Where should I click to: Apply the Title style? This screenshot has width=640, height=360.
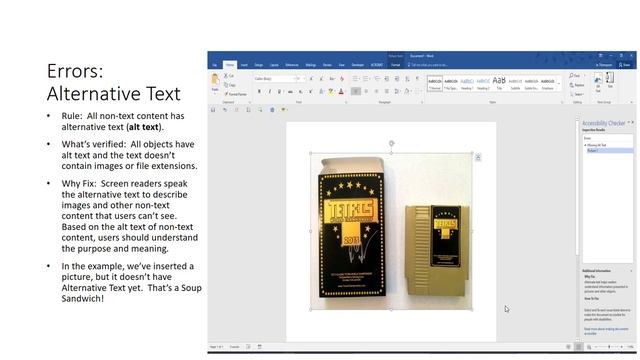[499, 83]
